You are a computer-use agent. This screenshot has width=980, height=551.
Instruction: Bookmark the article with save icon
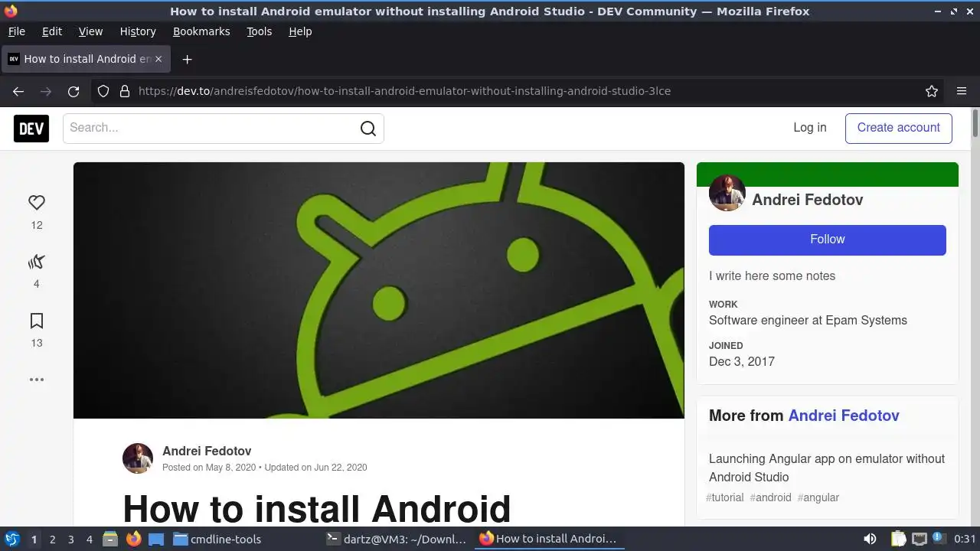pyautogui.click(x=37, y=321)
